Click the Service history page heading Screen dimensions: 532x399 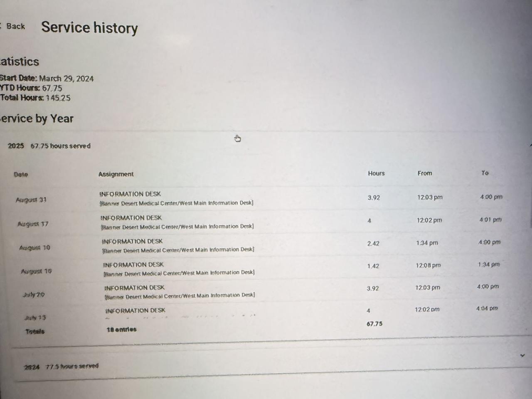tap(89, 28)
